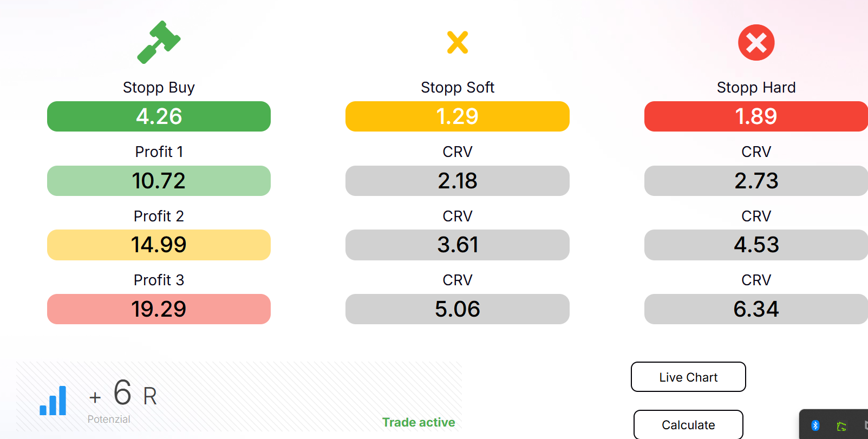Click the Stopp Soft CRV value 2.18
This screenshot has height=439, width=868.
457,181
